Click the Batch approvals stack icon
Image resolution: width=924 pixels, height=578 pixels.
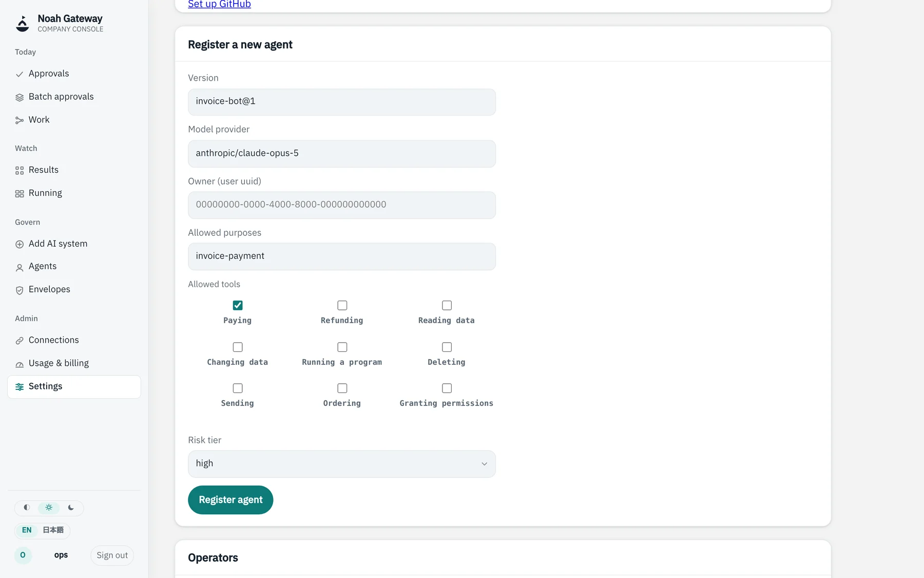pos(20,97)
